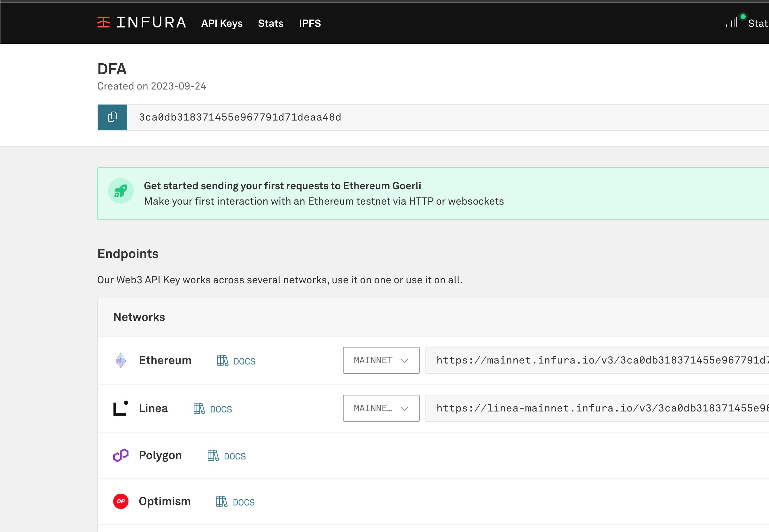Expand the Linea network dropdown
This screenshot has width=769, height=532.
[x=381, y=408]
